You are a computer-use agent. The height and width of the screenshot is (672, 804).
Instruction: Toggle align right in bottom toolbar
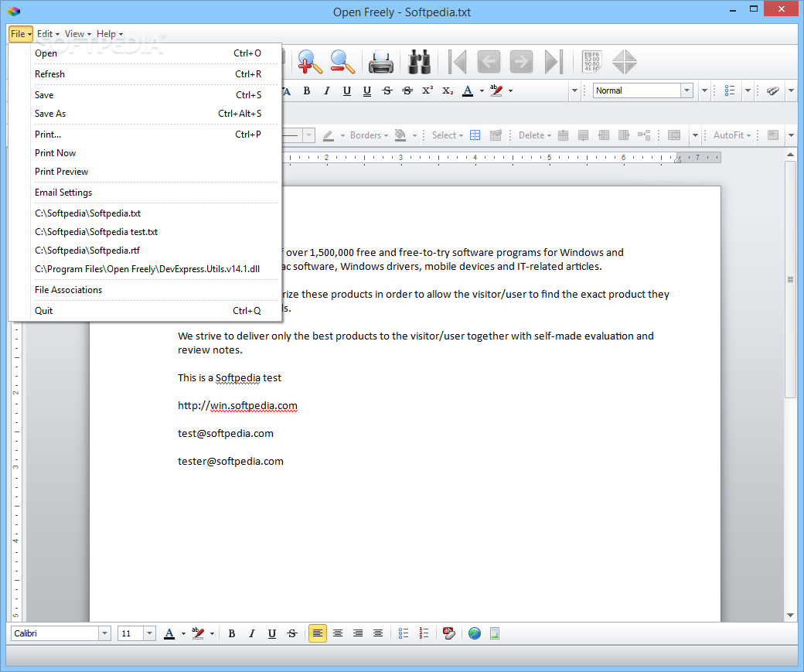click(x=358, y=633)
